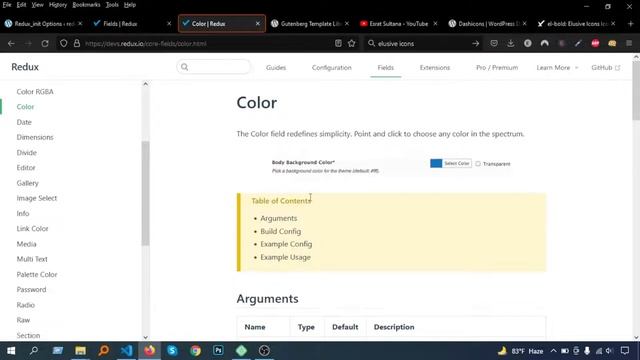Open the notification center icon
Image resolution: width=640 pixels, height=360 pixels.
pyautogui.click(x=625, y=351)
